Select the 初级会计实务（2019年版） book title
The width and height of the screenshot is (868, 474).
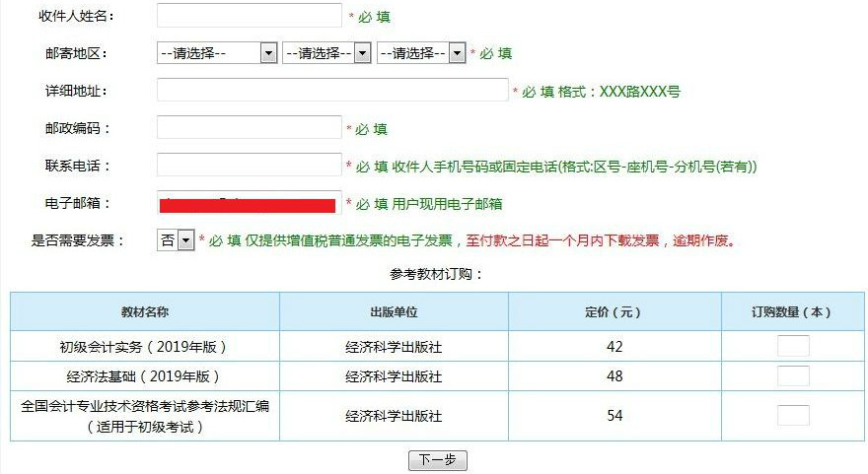coord(144,348)
